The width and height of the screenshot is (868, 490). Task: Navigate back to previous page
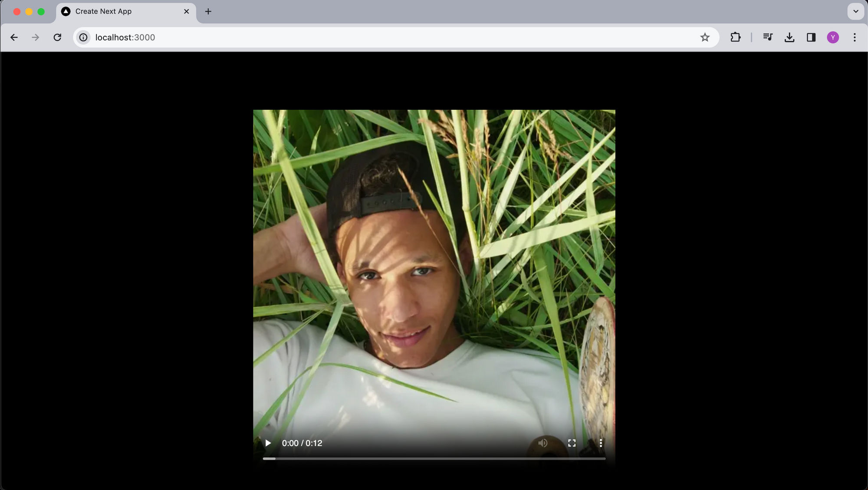coord(13,37)
